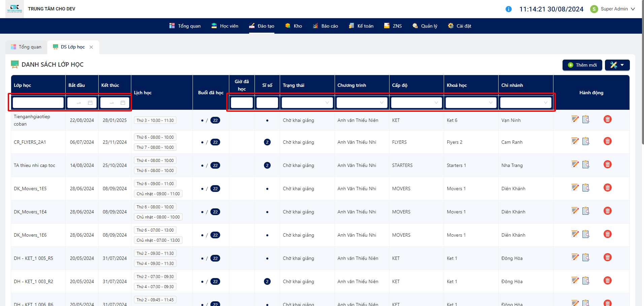Delete the Tienganhgiaotiep coban class
Screen dimensions: 644x306
608,119
